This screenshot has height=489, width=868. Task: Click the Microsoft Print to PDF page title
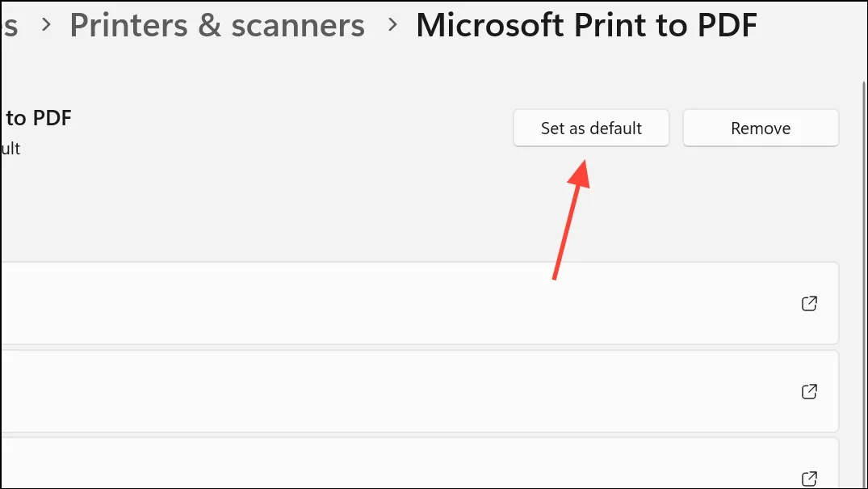[586, 26]
